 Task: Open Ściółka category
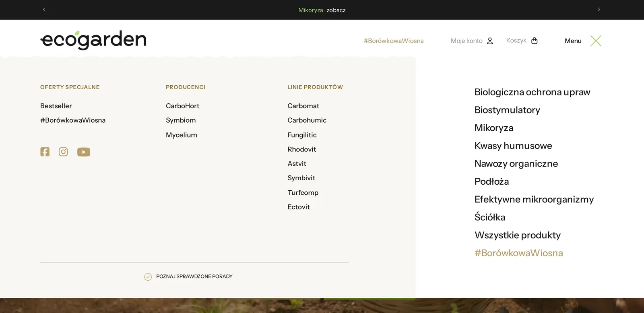pos(490,217)
